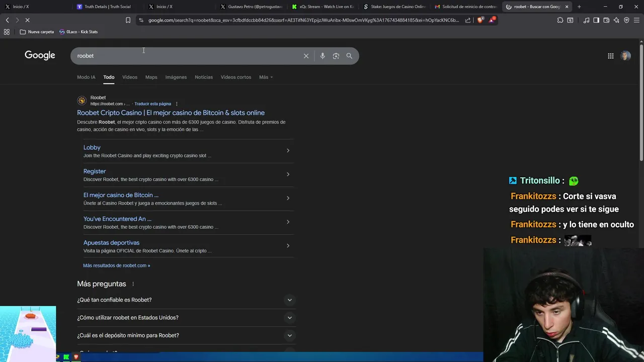Open 'Roobet Cripto Casino' result title link
Viewport: 644px width, 362px height.
pyautogui.click(x=171, y=113)
